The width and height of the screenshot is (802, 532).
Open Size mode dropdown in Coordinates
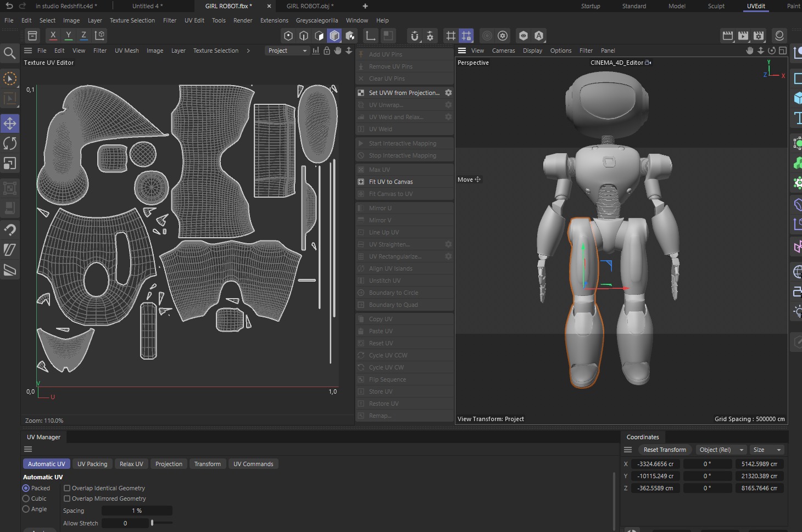click(x=767, y=450)
